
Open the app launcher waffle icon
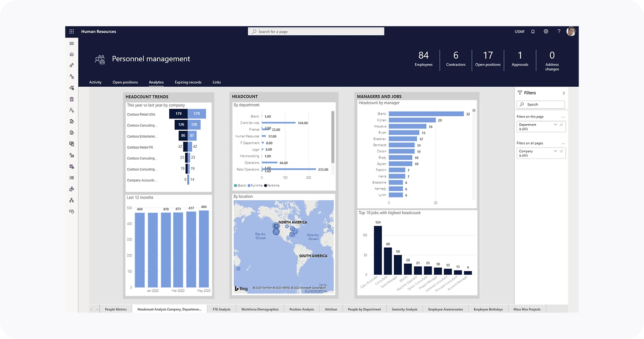[x=72, y=32]
